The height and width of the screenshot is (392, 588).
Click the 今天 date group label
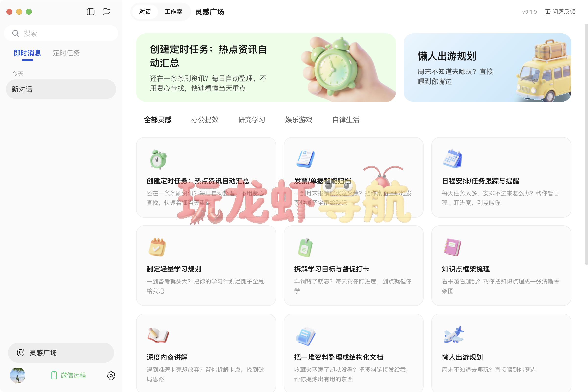(17, 74)
